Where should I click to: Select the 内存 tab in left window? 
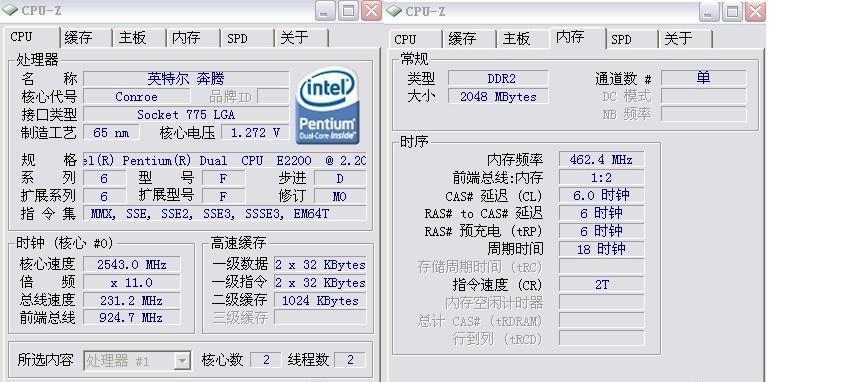(192, 38)
